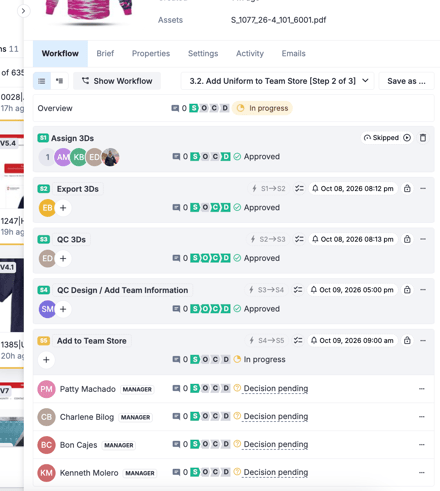
Task: Open the Properties tab
Action: pyautogui.click(x=151, y=54)
